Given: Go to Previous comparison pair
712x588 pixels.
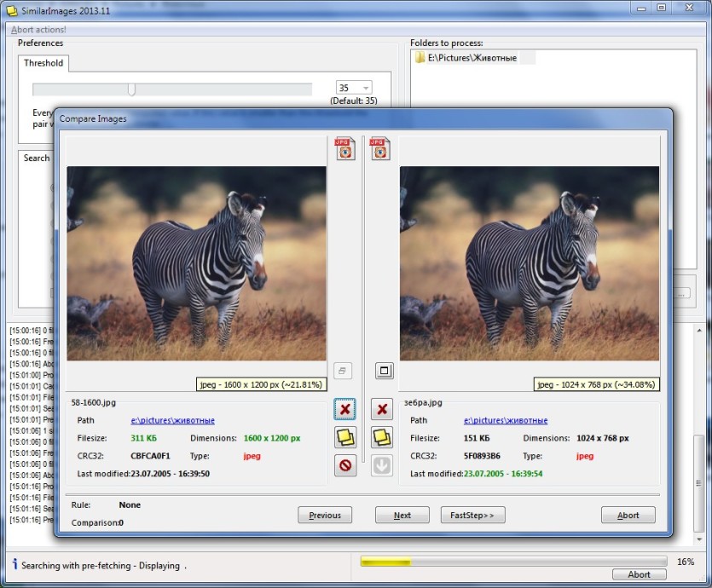Looking at the screenshot, I should coord(325,515).
